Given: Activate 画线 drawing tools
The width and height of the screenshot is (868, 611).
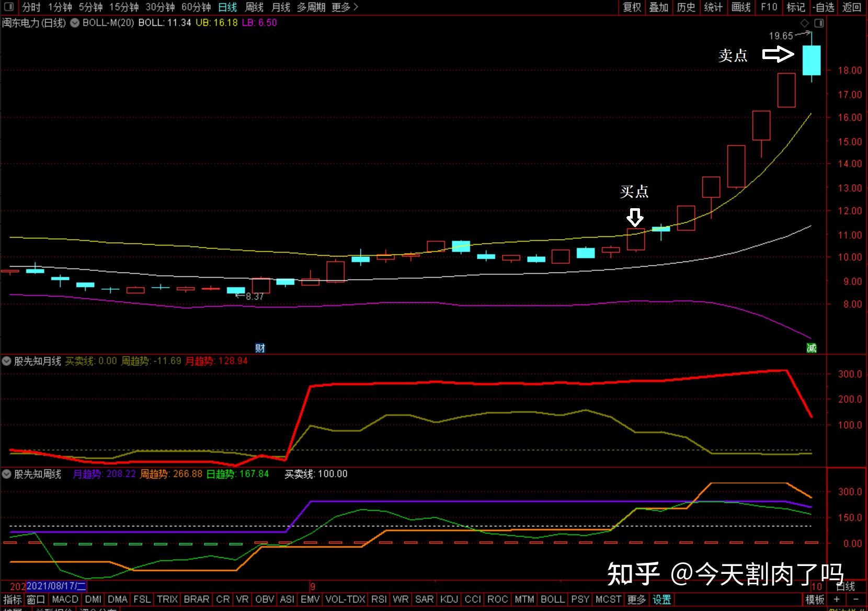Looking at the screenshot, I should [x=741, y=7].
